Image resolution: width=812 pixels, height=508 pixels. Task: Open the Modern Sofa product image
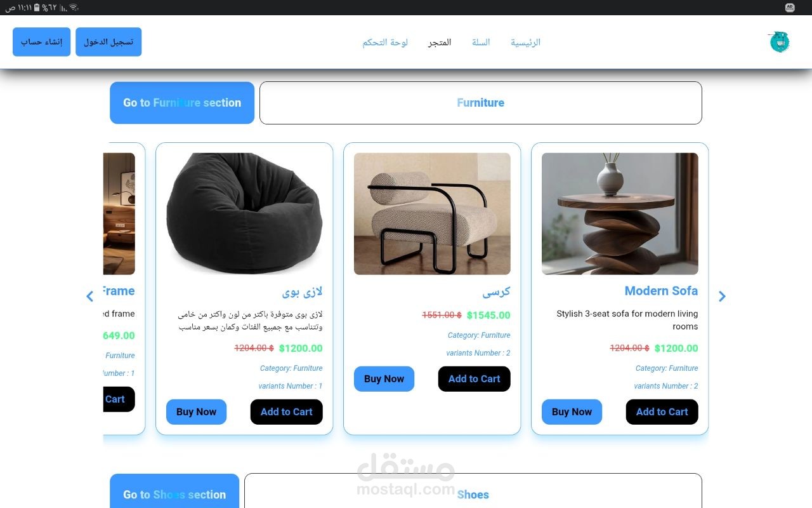pyautogui.click(x=620, y=213)
